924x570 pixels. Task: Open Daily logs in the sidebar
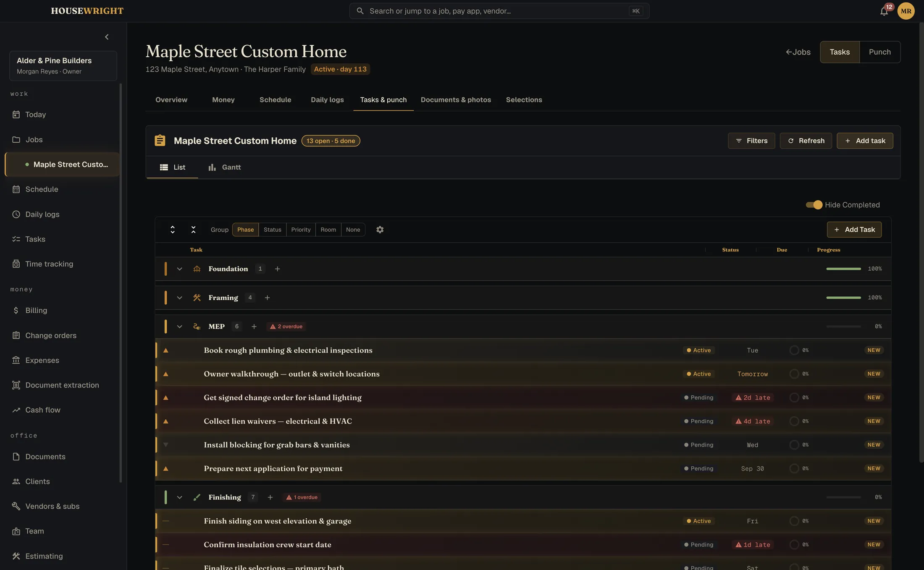(x=62, y=214)
